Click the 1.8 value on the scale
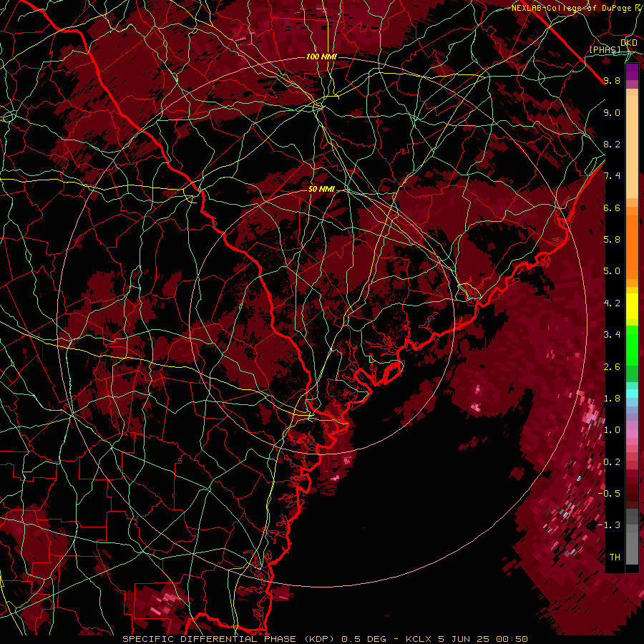This screenshot has height=644, width=644. pyautogui.click(x=612, y=398)
